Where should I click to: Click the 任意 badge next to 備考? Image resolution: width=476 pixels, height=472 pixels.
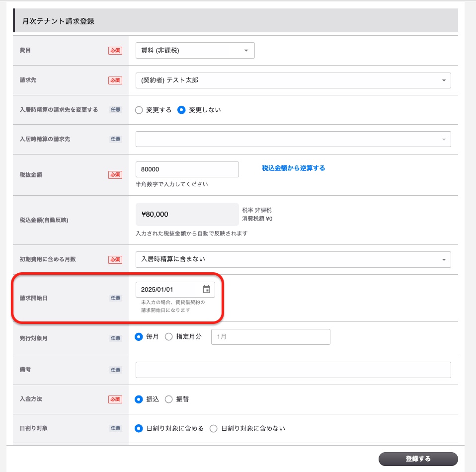[x=115, y=370]
